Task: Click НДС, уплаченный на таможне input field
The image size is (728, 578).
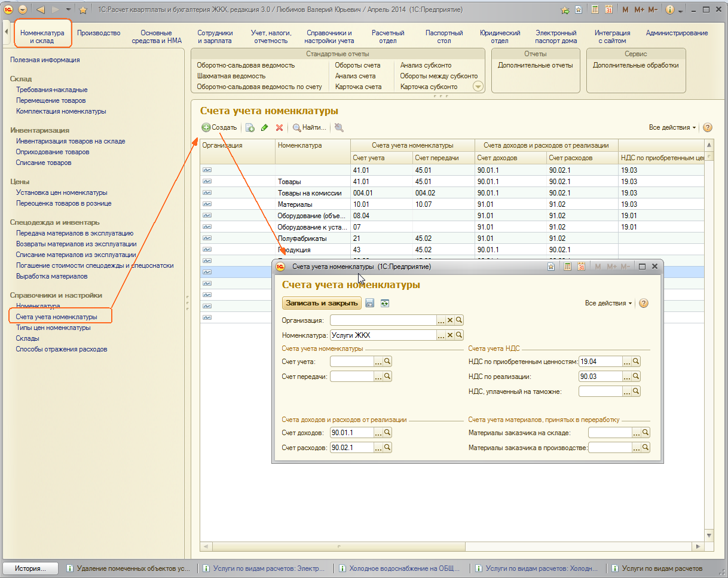Action: 601,391
